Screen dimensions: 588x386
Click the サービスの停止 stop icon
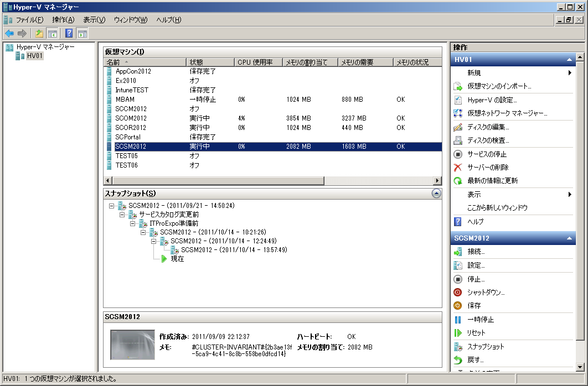click(458, 154)
